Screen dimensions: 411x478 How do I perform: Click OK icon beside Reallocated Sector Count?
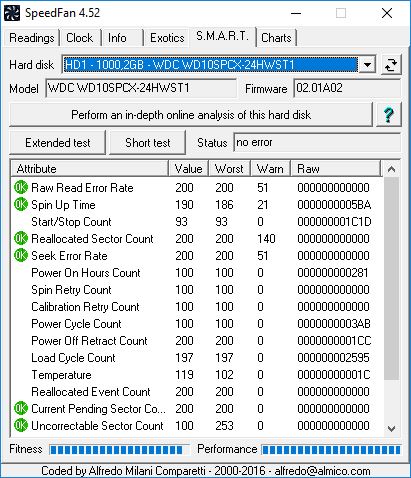pyautogui.click(x=21, y=239)
